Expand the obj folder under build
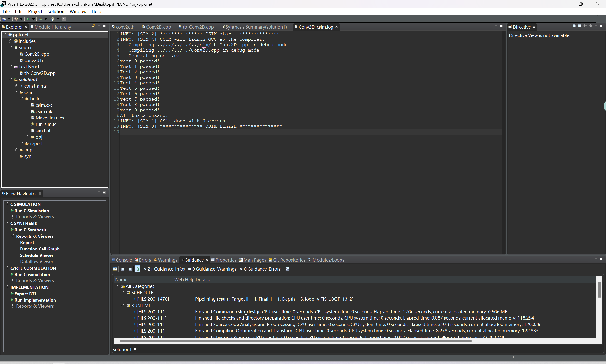 [x=27, y=137]
